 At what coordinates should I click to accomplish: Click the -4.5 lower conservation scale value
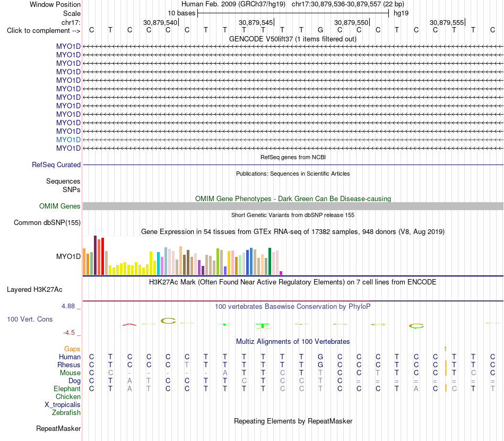(x=69, y=332)
